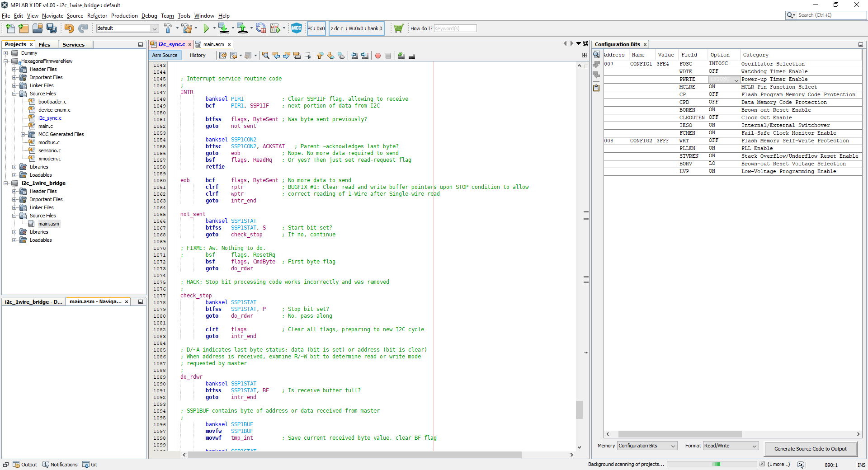This screenshot has width=868, height=470.
Task: Toggle the Asm Source view button
Action: [165, 55]
